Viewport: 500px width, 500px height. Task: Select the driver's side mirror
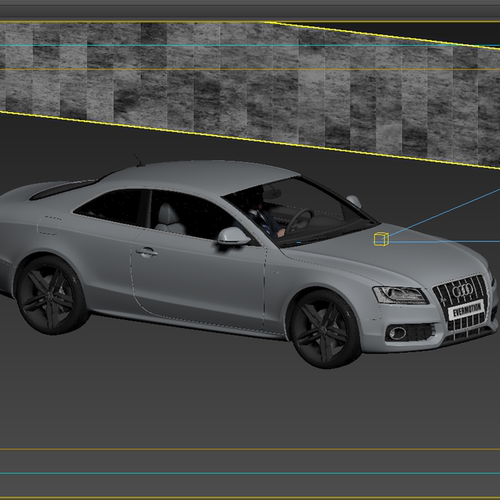click(233, 236)
